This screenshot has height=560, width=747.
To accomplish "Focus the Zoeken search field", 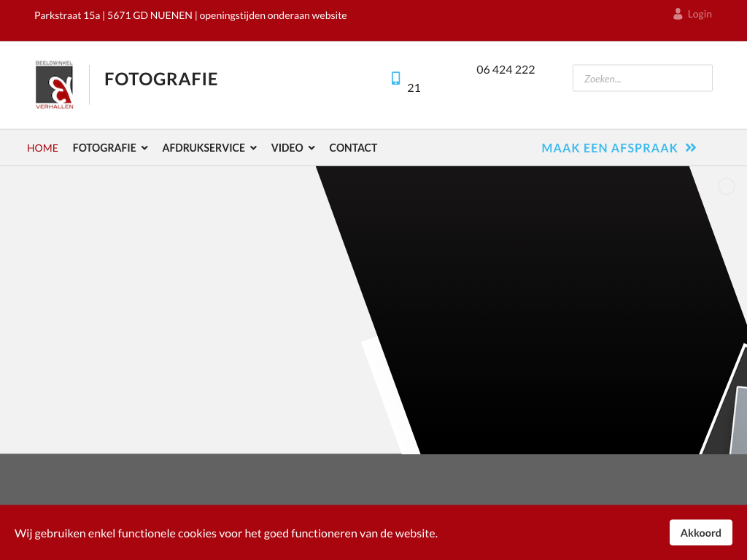I will 642,79.
